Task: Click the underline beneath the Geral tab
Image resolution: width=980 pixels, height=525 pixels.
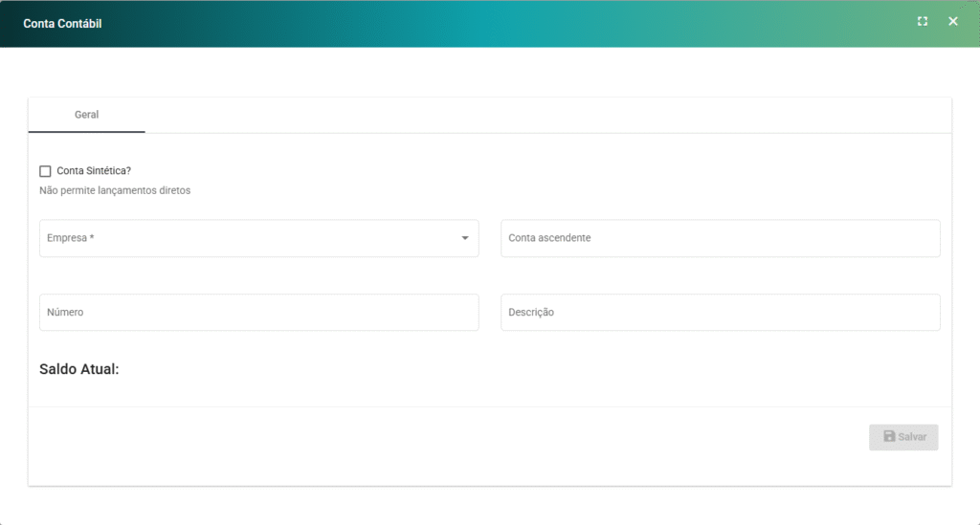Action: tap(87, 131)
